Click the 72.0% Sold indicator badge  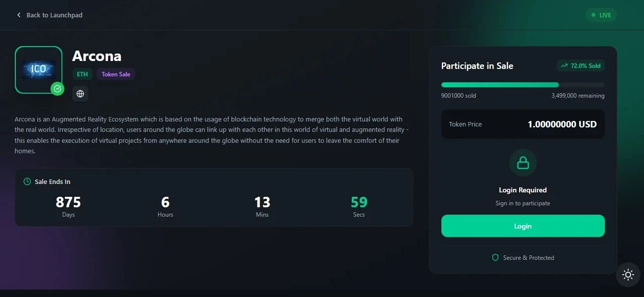pos(581,65)
